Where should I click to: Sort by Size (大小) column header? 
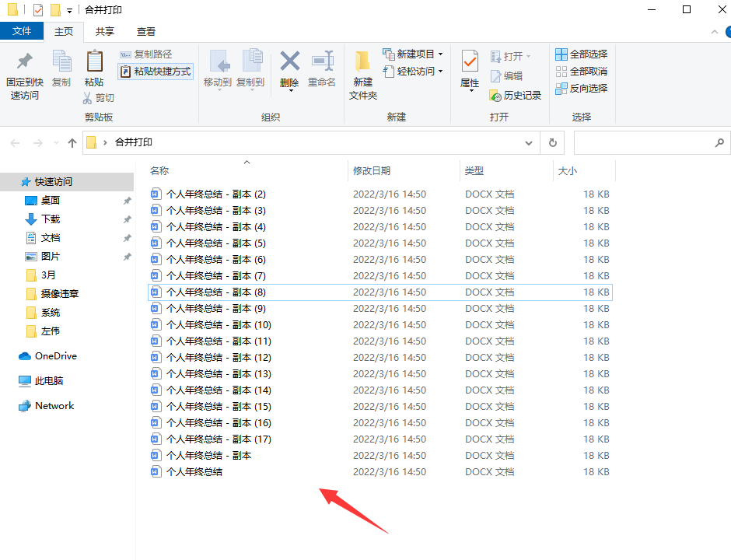point(568,170)
